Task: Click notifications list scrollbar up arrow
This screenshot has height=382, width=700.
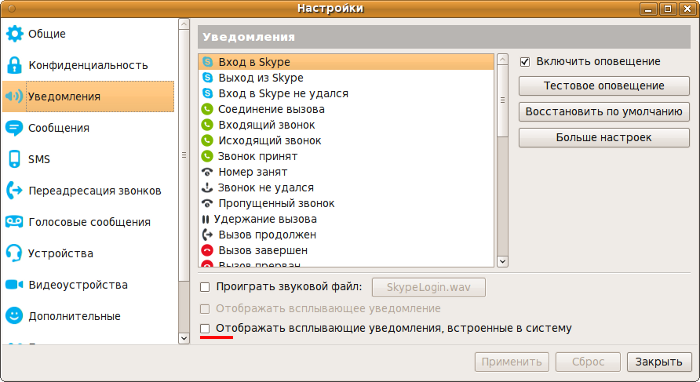Action: (503, 59)
